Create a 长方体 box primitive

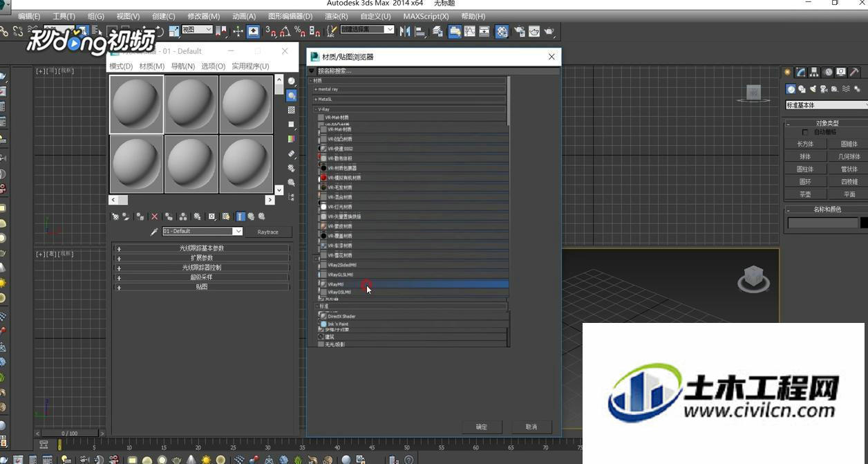pyautogui.click(x=805, y=144)
